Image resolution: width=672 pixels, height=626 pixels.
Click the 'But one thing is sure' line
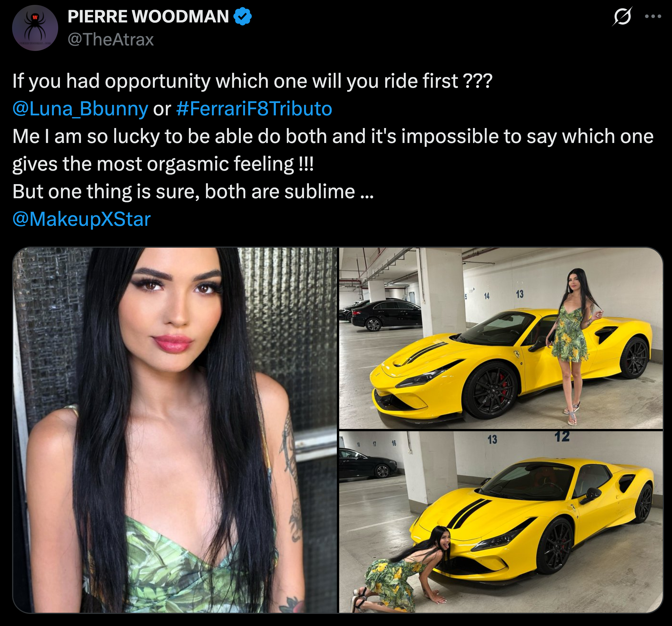193,192
